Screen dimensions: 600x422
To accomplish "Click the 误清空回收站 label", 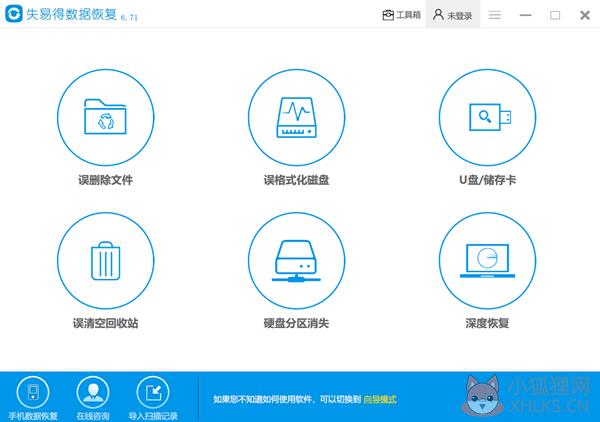I will coord(106,323).
